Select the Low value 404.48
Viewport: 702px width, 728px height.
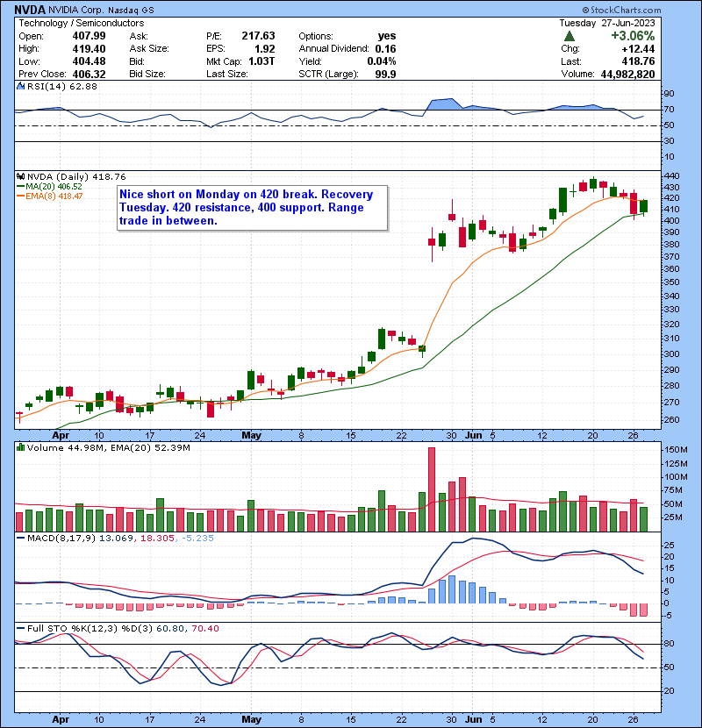(89, 61)
